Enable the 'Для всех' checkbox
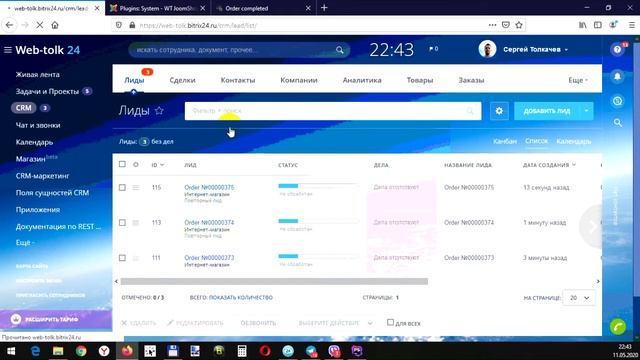The image size is (640, 360). (390, 322)
